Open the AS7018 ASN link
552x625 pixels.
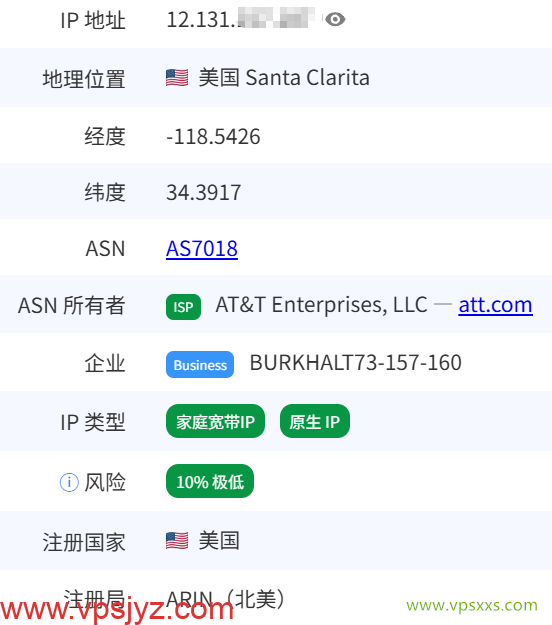click(x=202, y=249)
